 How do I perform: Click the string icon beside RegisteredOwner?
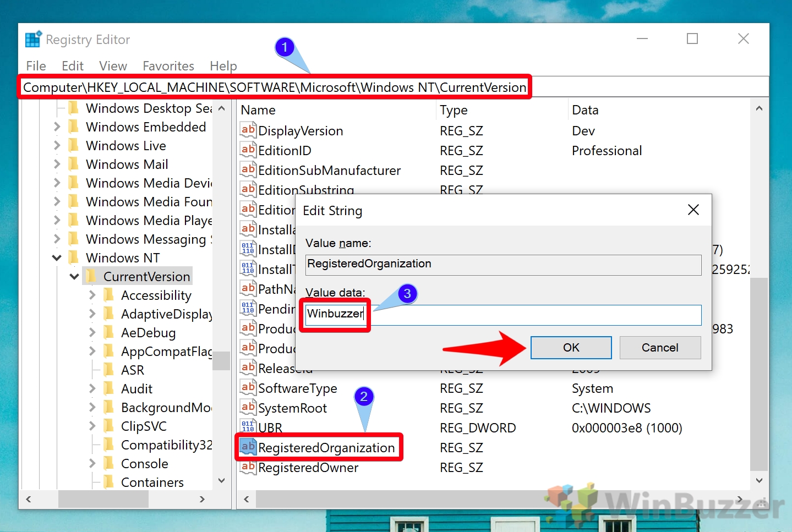[x=248, y=467]
